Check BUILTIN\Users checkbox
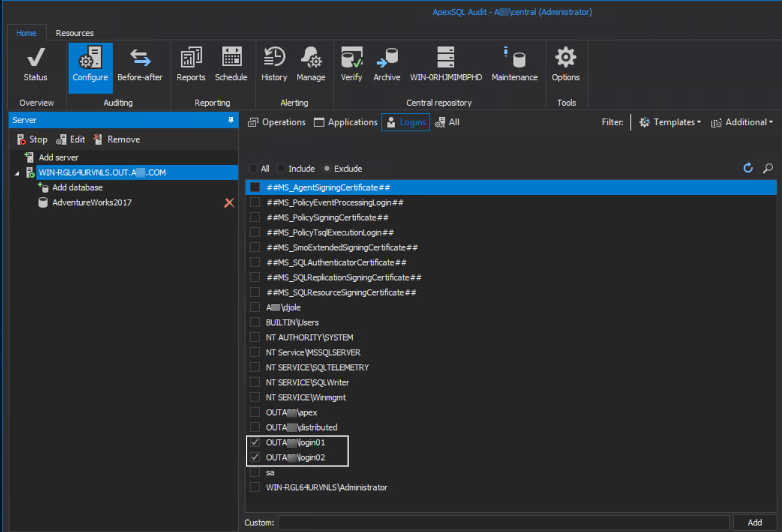 click(255, 322)
